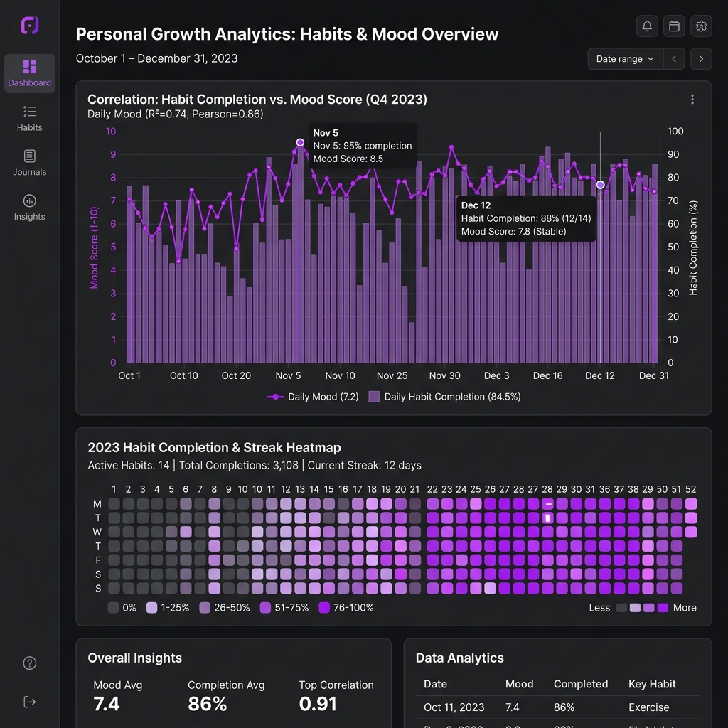This screenshot has width=728, height=728.
Task: Click the 26-50% heatmap legend swatch
Action: (205, 608)
